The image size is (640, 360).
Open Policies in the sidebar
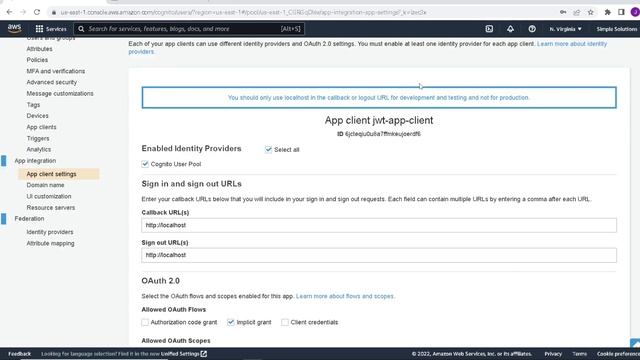[37, 60]
